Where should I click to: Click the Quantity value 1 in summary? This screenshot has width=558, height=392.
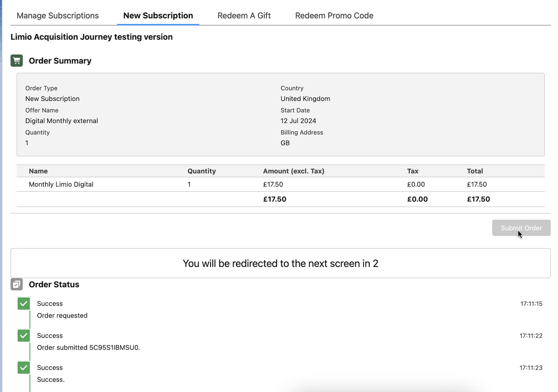pos(27,143)
